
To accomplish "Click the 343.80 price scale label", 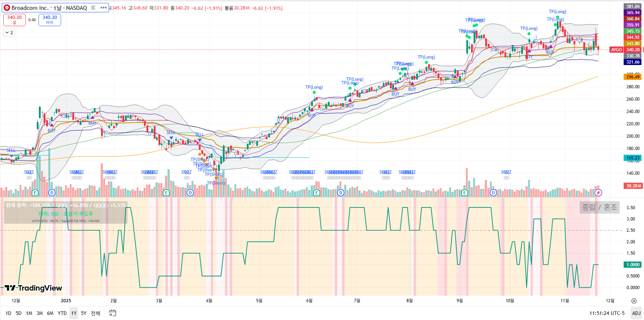I will coord(633,44).
